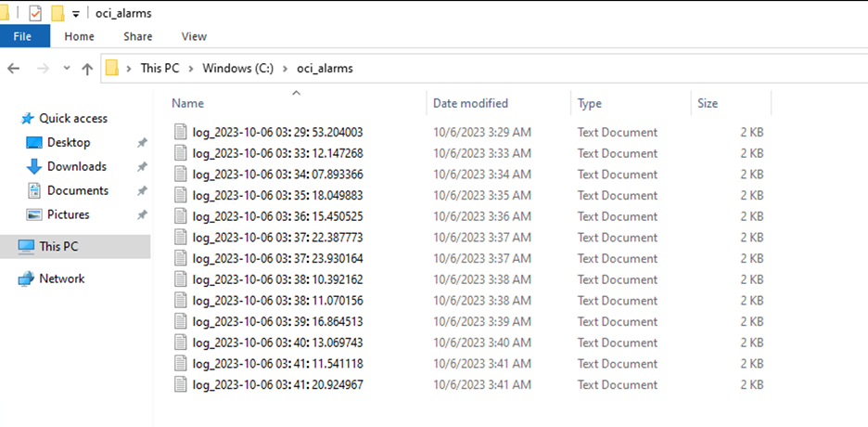The width and height of the screenshot is (868, 427).
Task: Click the folder icon in the address bar
Action: pyautogui.click(x=112, y=68)
